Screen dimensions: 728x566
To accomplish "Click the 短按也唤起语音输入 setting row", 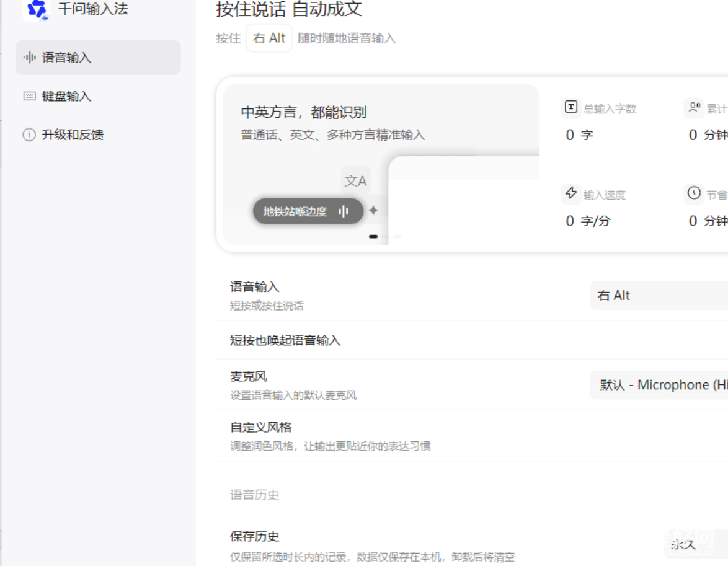I will pyautogui.click(x=472, y=340).
